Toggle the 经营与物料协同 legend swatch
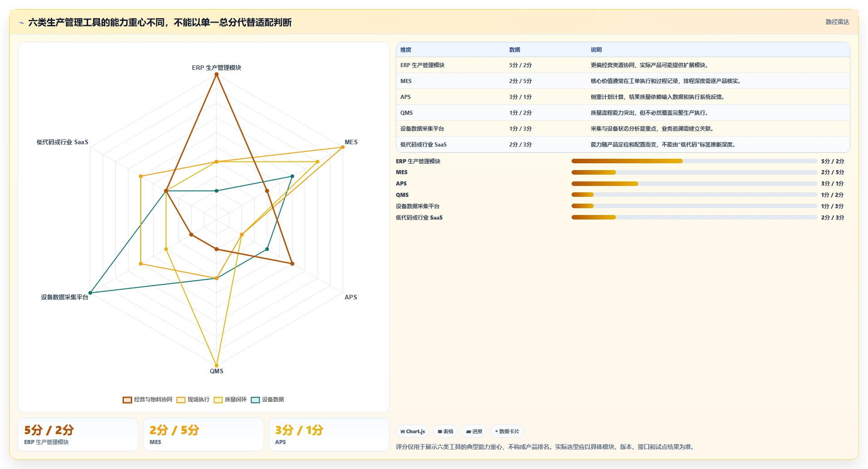The image size is (868, 469). click(x=127, y=400)
